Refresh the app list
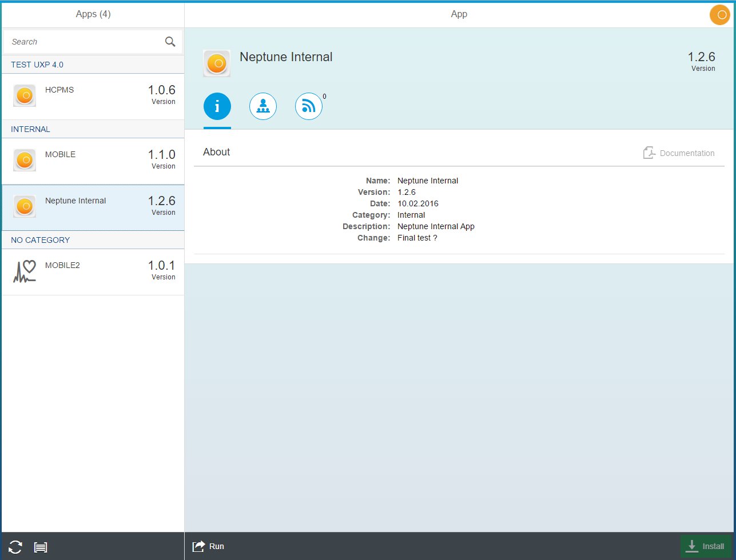 coord(15,547)
